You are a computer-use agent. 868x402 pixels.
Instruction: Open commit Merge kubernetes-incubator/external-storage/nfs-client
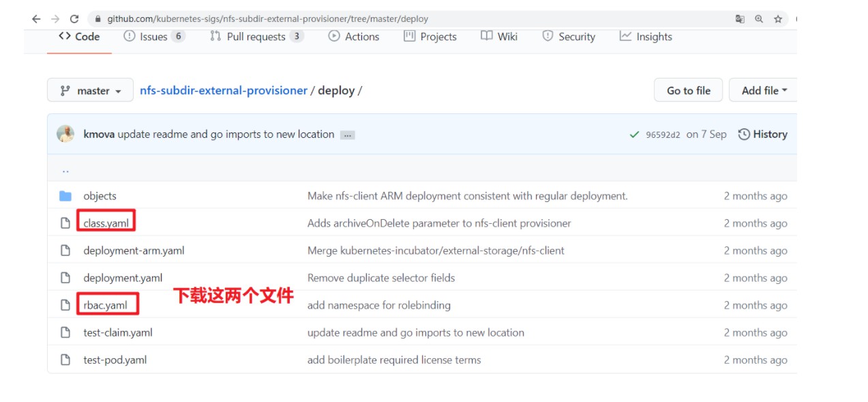pos(436,250)
